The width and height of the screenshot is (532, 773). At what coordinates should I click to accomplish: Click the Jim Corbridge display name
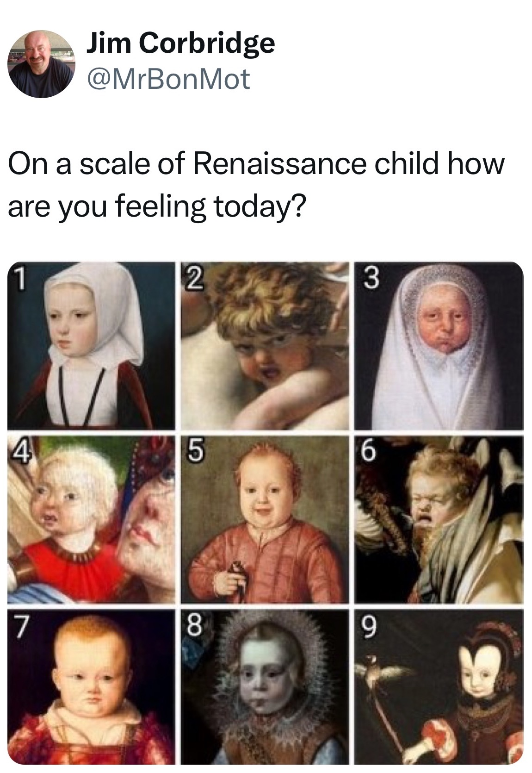pyautogui.click(x=180, y=44)
